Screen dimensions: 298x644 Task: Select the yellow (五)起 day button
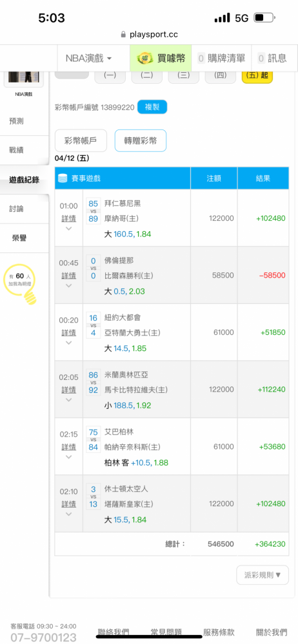click(257, 76)
